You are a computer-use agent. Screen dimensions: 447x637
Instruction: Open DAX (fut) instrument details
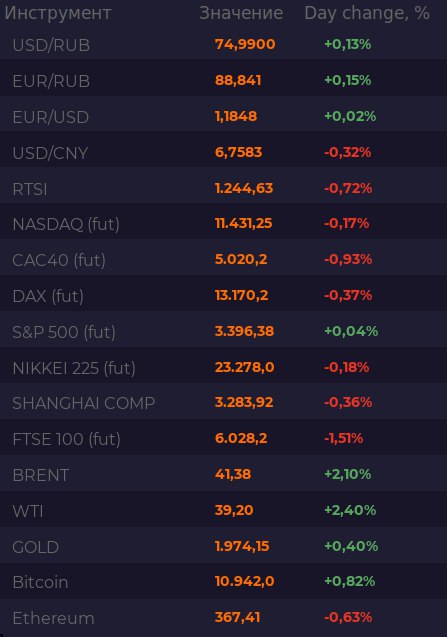pyautogui.click(x=48, y=296)
